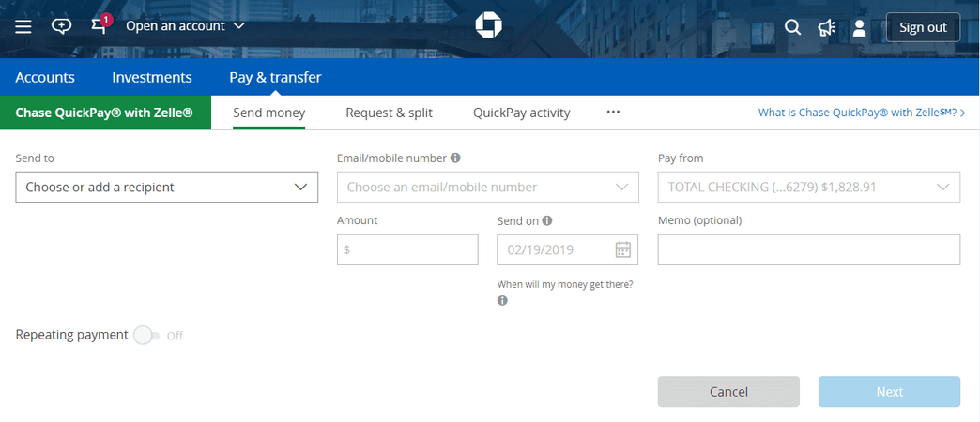Switch to the Send money tab

pos(268,113)
